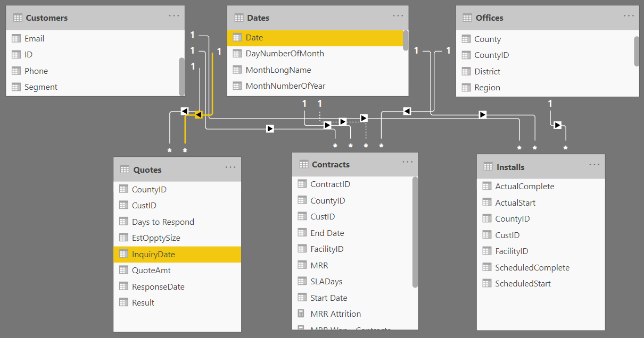Click the Customers table scrollbar
The width and height of the screenshot is (644, 338).
pos(181,75)
